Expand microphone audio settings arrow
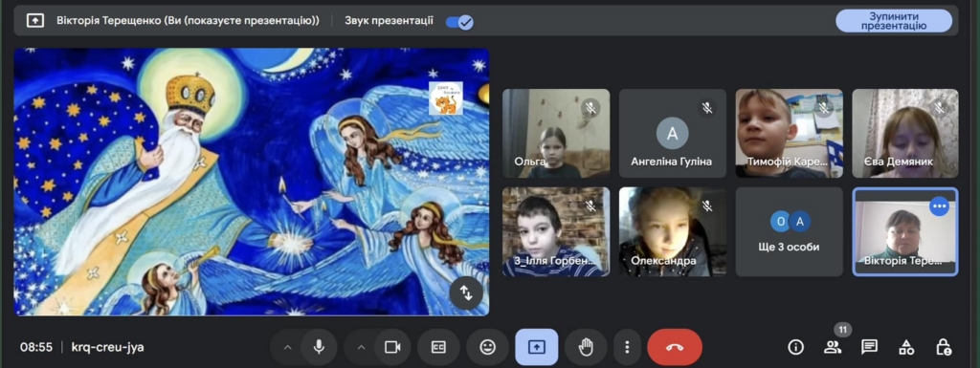The width and height of the screenshot is (980, 368). click(288, 347)
